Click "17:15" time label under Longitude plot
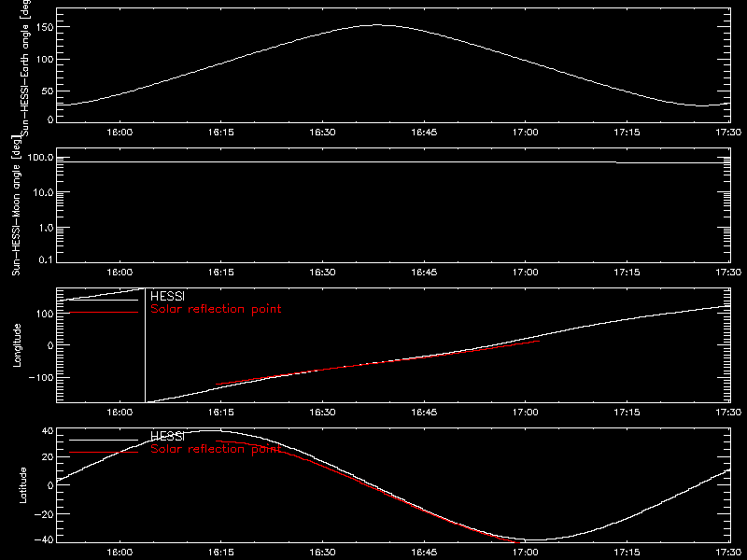This screenshot has width=747, height=560. (627, 413)
